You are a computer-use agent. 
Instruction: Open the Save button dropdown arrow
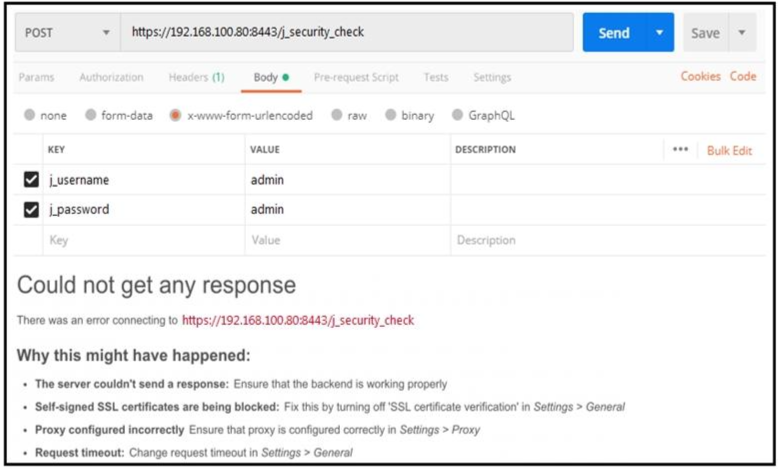pyautogui.click(x=742, y=33)
